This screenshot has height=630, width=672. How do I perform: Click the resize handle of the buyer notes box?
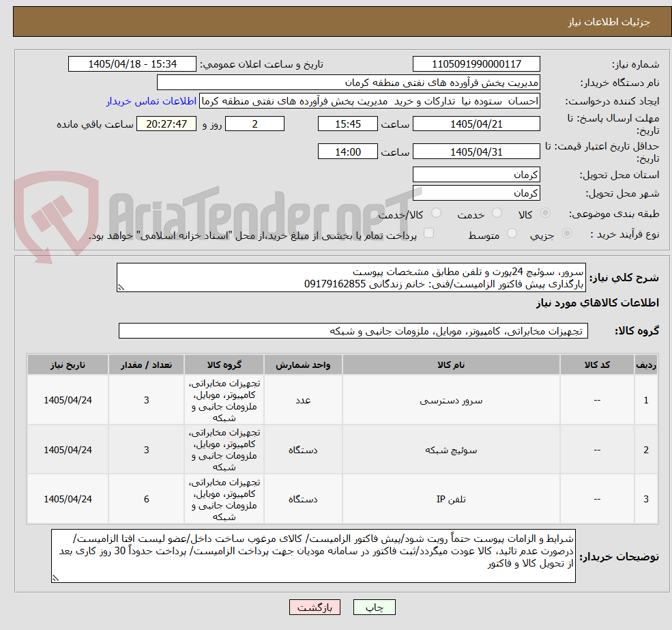pyautogui.click(x=55, y=579)
